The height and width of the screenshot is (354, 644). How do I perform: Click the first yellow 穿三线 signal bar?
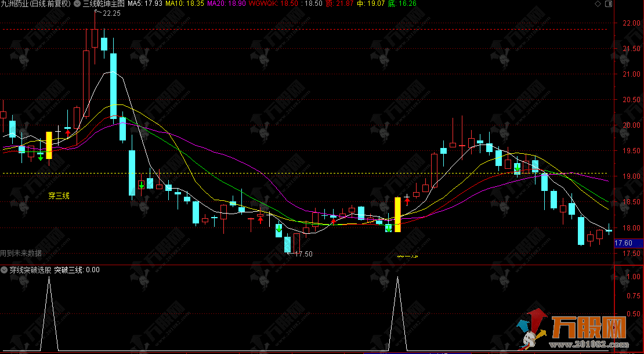(49, 145)
